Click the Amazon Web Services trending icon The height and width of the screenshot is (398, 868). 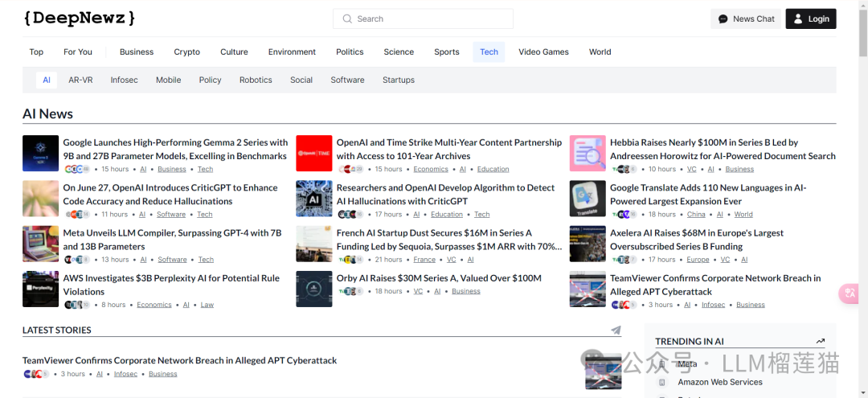[x=661, y=382]
